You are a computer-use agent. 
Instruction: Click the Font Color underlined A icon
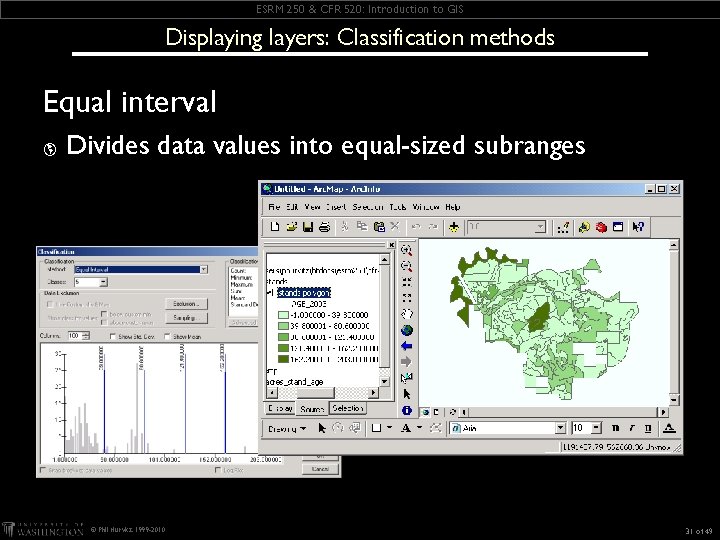(669, 428)
